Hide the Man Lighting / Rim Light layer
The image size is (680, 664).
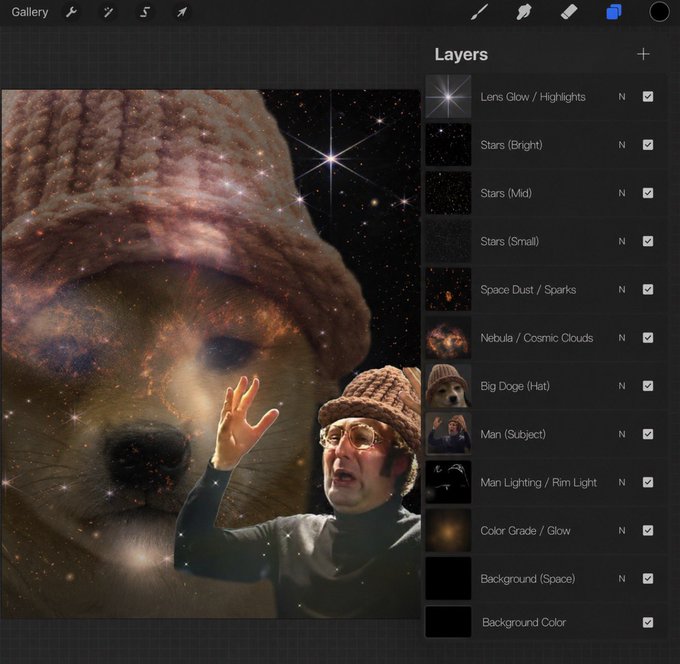point(648,482)
